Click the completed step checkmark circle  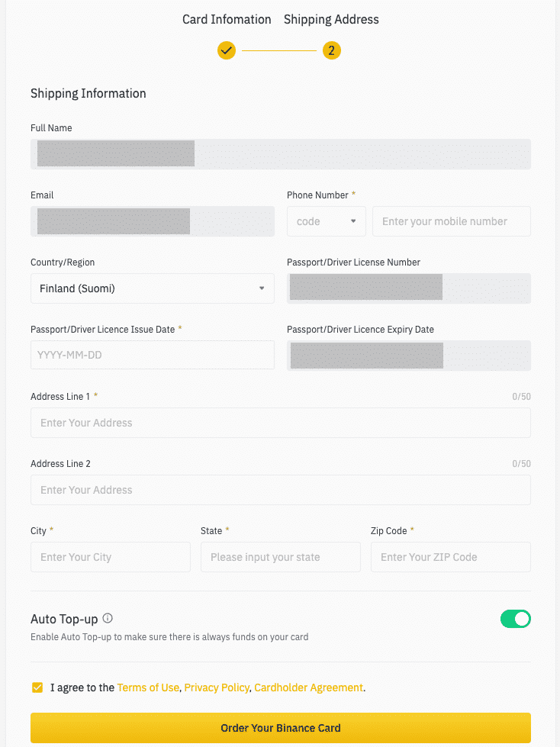click(x=227, y=50)
